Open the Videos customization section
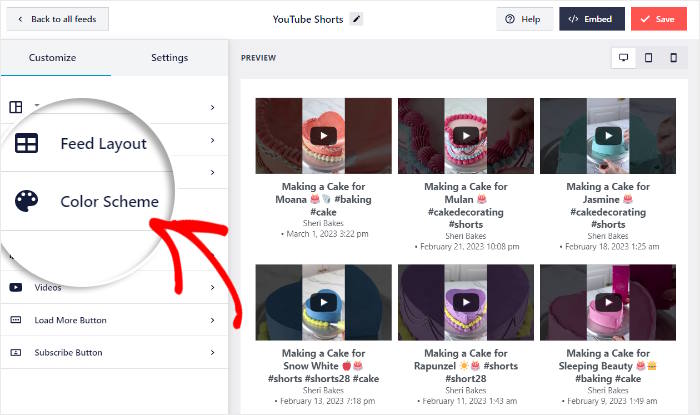This screenshot has height=415, width=700. pyautogui.click(x=114, y=287)
